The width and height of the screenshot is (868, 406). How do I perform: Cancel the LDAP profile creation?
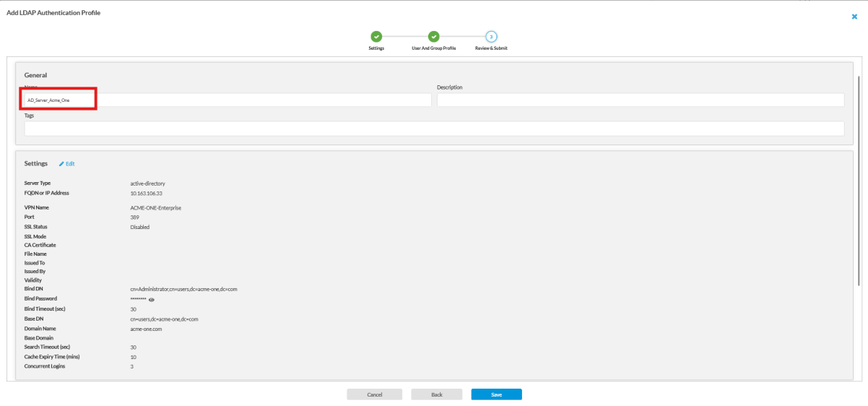click(374, 394)
